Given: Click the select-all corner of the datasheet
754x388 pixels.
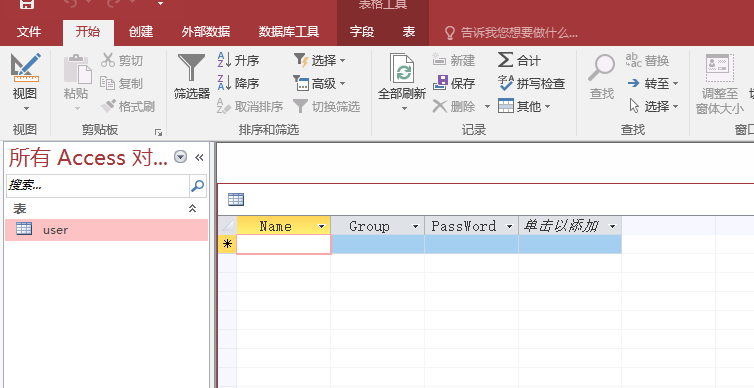Looking at the screenshot, I should 227,225.
